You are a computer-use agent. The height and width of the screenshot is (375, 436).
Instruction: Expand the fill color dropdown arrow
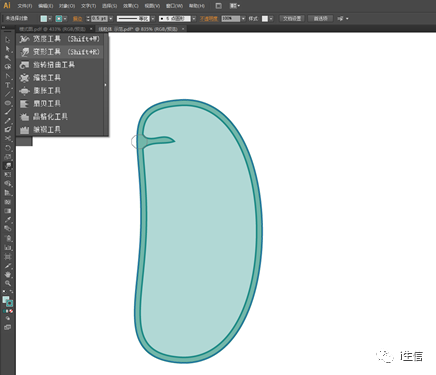(50, 19)
